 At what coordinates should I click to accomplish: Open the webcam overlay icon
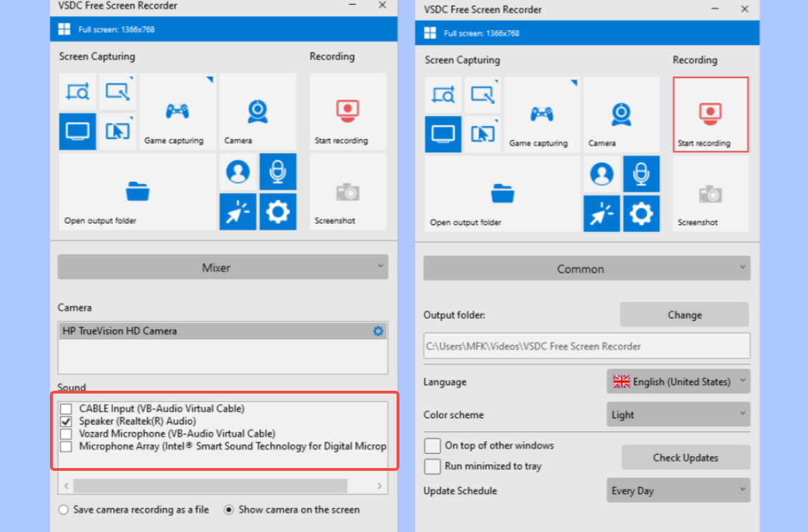(238, 171)
